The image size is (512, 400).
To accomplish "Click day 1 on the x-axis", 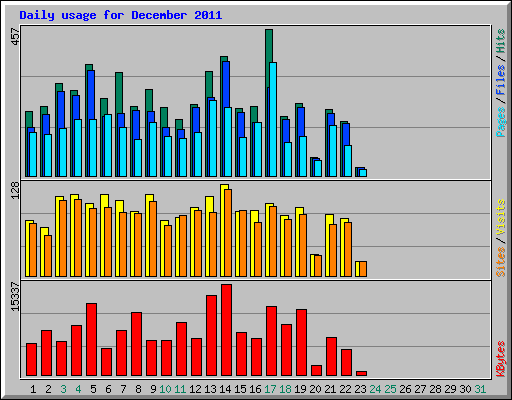I will pos(33,389).
